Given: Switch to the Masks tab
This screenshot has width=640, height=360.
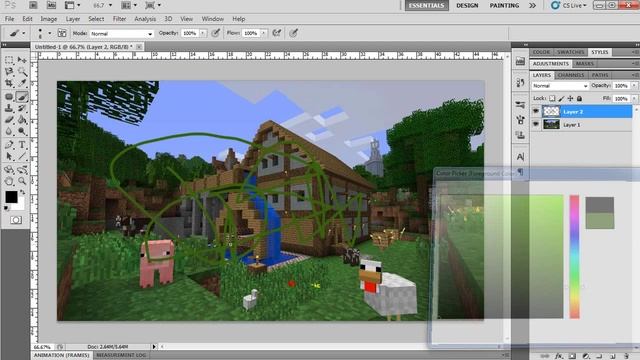Looking at the screenshot, I should click(x=584, y=64).
